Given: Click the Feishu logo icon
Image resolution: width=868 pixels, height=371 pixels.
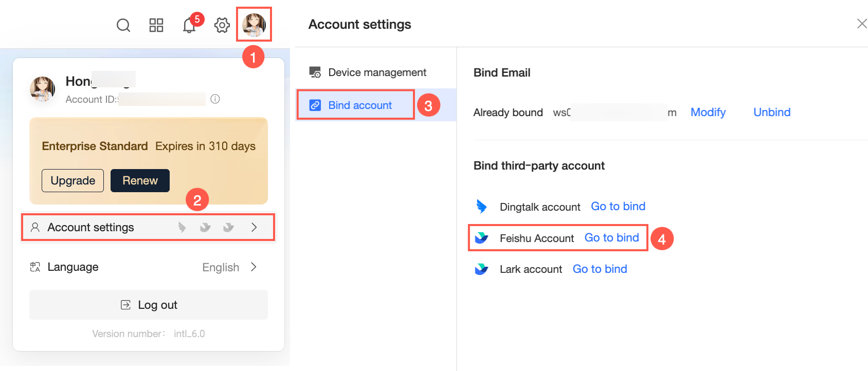Looking at the screenshot, I should click(x=481, y=238).
